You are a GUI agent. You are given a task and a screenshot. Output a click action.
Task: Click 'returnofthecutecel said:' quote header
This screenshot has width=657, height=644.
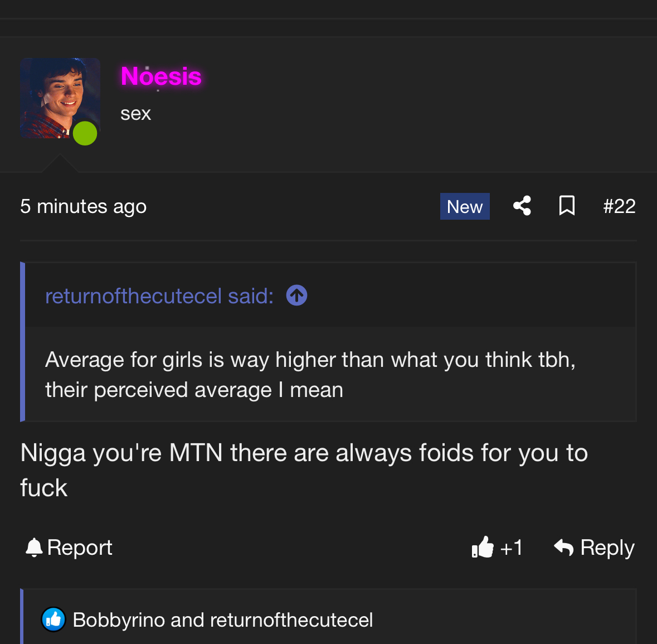pyautogui.click(x=159, y=296)
